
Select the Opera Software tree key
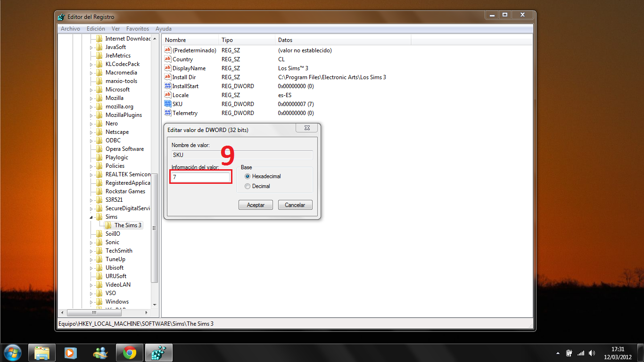[124, 149]
